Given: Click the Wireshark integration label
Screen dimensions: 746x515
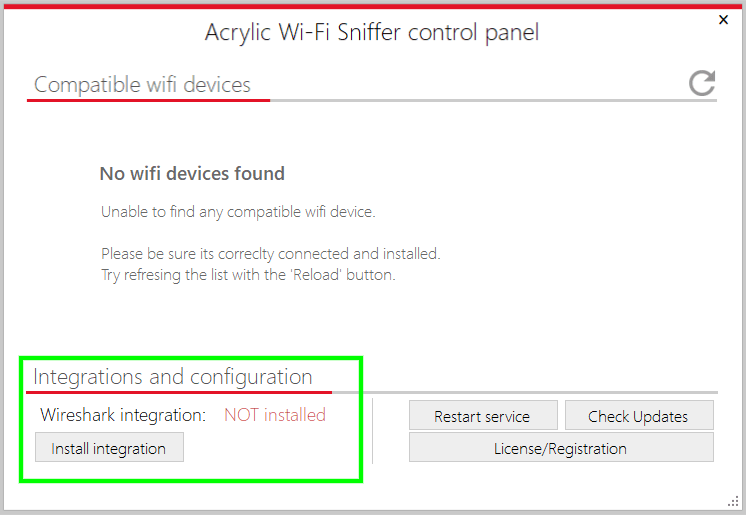Looking at the screenshot, I should 123,415.
